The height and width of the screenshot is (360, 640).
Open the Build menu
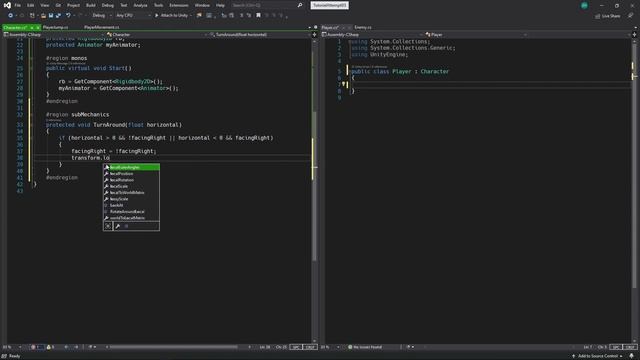click(x=91, y=5)
